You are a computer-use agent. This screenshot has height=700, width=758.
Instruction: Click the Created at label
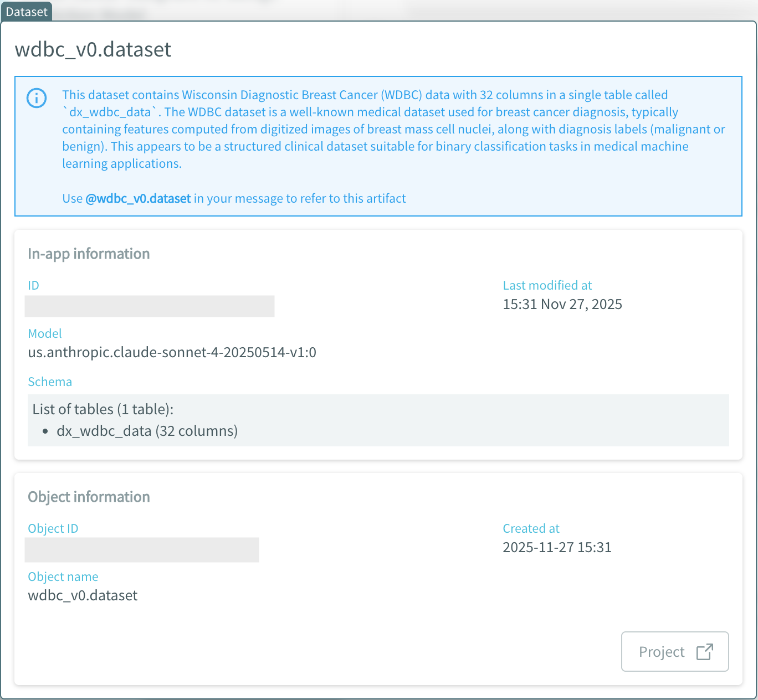(531, 528)
